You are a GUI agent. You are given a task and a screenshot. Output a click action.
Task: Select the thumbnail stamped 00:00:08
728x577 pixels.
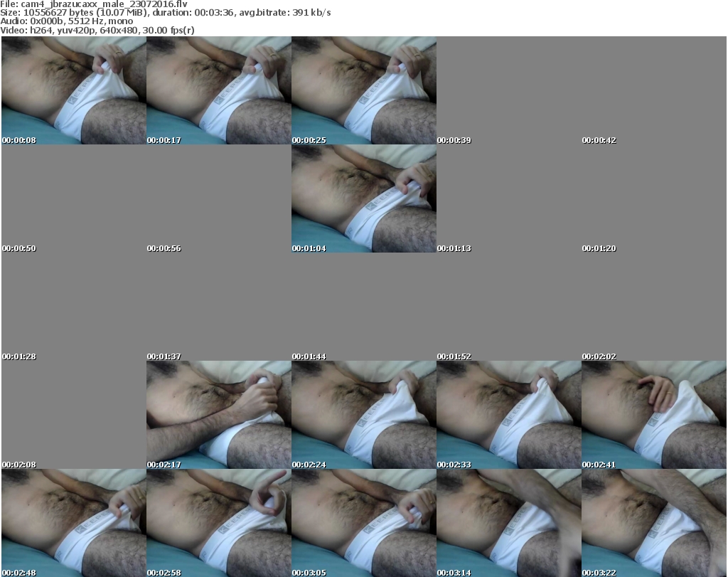click(x=74, y=90)
